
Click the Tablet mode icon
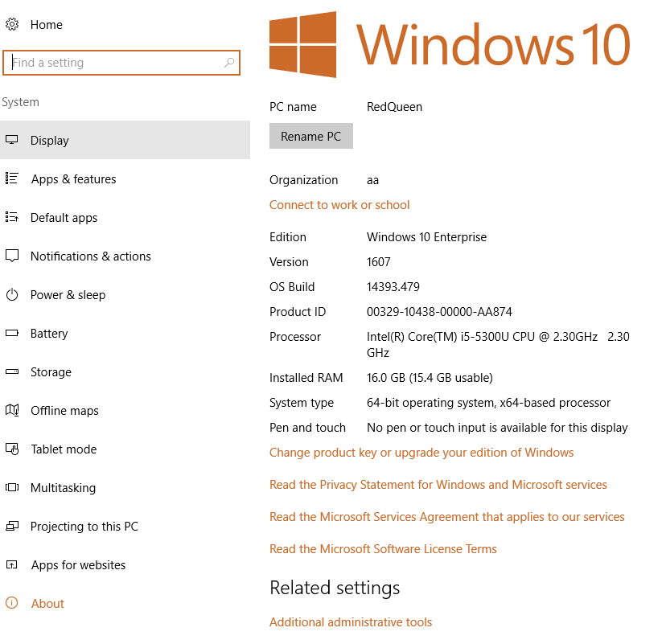click(12, 449)
